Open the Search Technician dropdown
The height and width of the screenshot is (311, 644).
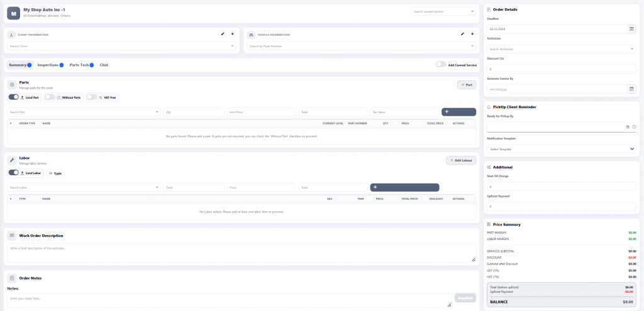pyautogui.click(x=562, y=48)
